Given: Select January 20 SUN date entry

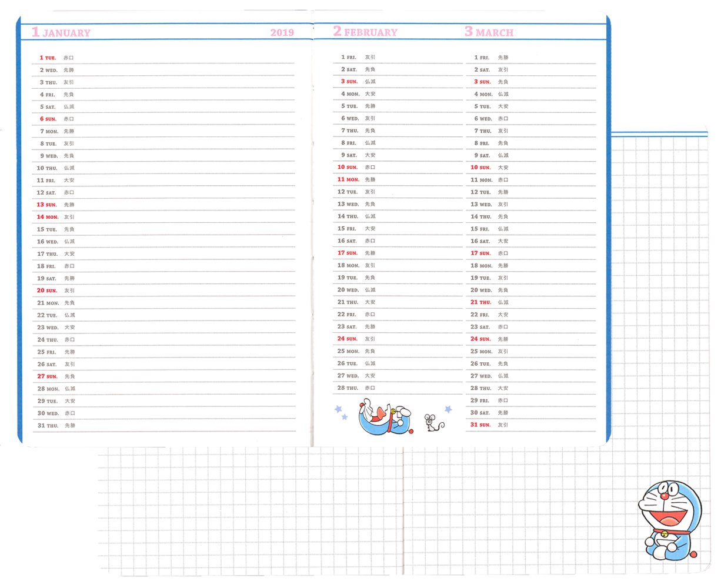Looking at the screenshot, I should coord(48,290).
